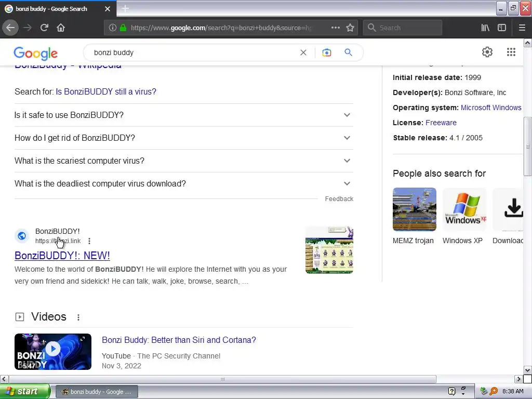Reload the page with refresh icon
The height and width of the screenshot is (399, 532).
coord(44,28)
